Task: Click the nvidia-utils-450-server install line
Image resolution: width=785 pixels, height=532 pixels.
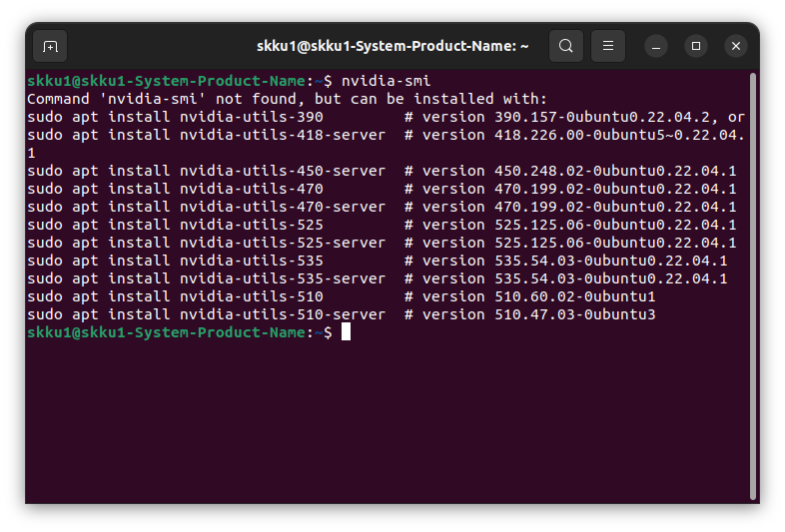Action: click(382, 171)
